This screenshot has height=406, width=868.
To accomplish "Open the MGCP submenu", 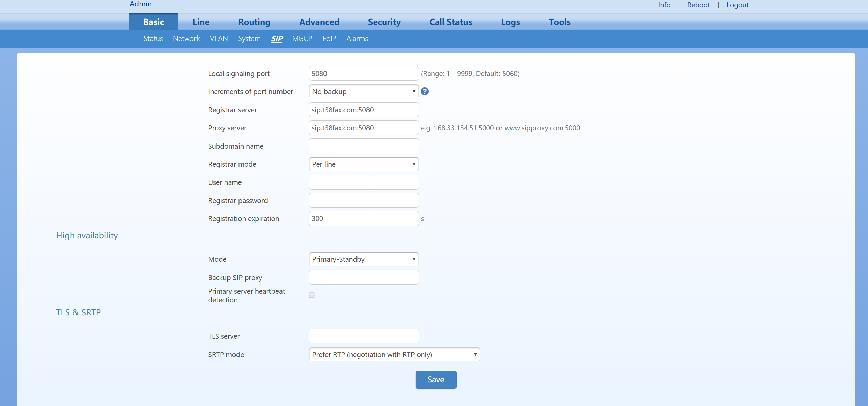I will pos(302,38).
